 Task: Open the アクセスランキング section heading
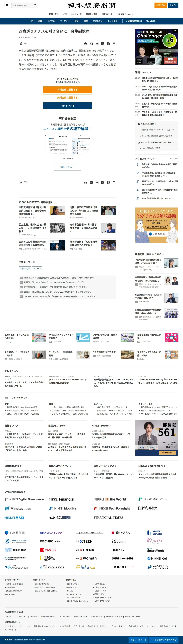(147, 159)
